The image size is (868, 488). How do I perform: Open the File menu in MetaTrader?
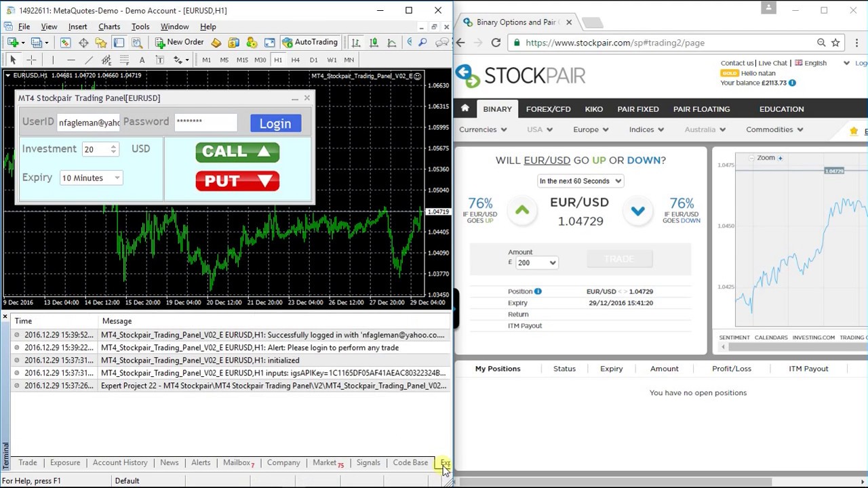24,26
